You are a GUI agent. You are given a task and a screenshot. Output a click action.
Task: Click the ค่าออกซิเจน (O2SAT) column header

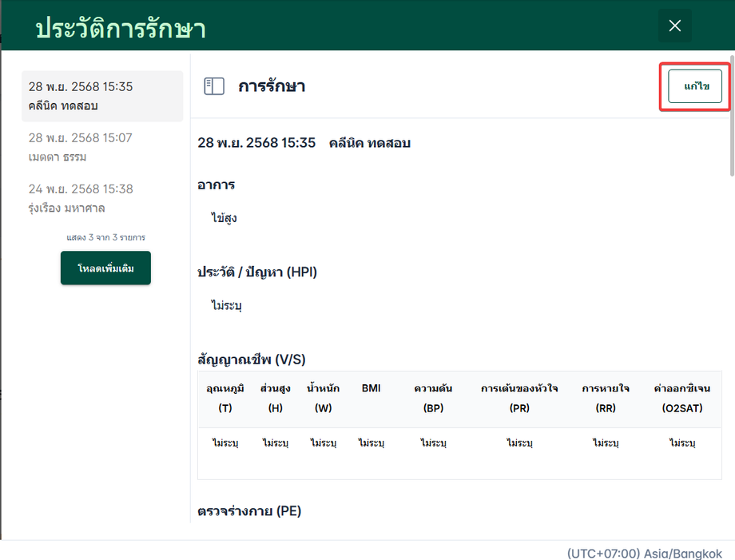coord(682,399)
